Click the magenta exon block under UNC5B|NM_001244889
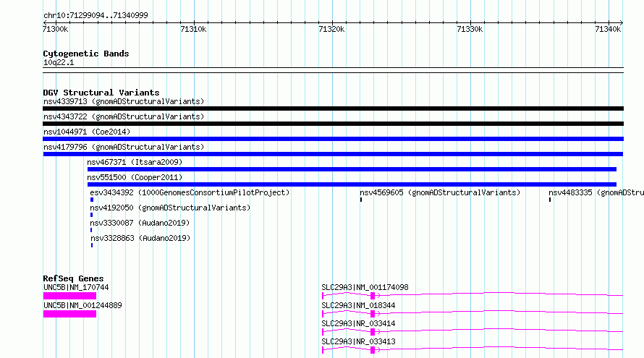The image size is (644, 358). (69, 314)
